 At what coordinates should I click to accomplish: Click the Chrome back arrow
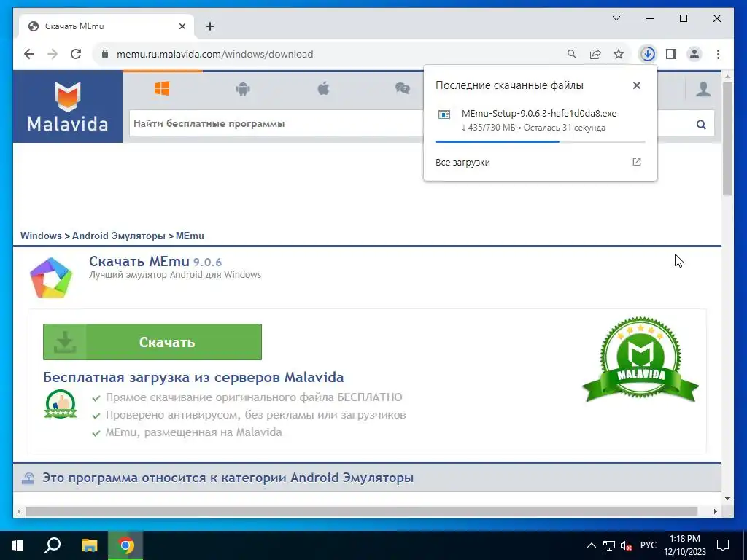[x=29, y=54]
